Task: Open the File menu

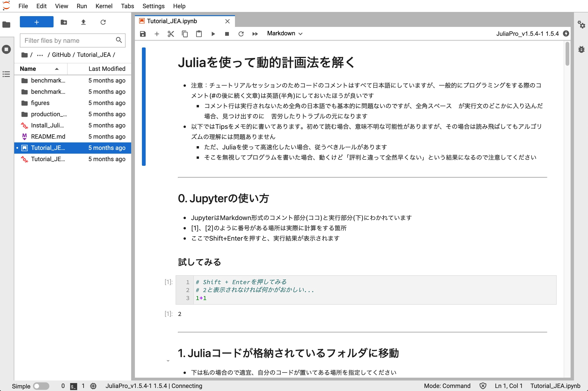Action: click(23, 6)
